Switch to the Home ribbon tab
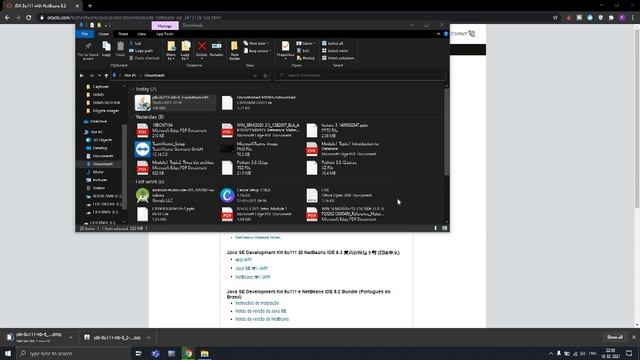 point(104,34)
